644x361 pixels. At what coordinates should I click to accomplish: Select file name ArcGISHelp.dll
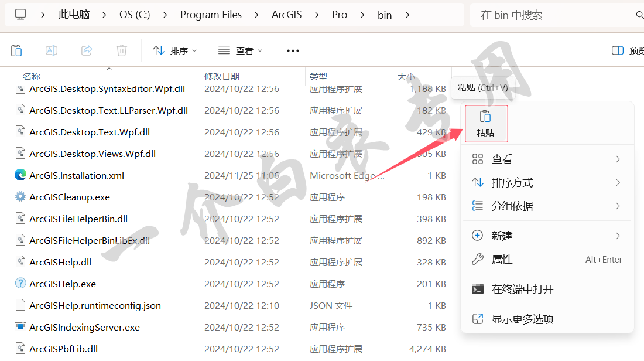coord(60,263)
